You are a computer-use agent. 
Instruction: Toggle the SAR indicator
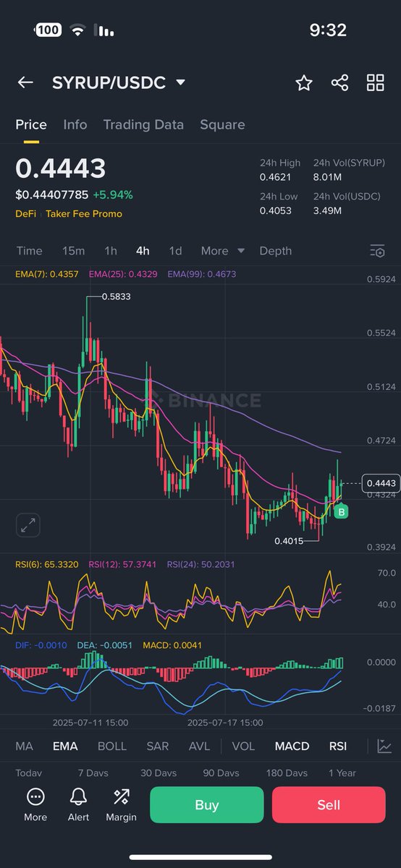click(158, 746)
